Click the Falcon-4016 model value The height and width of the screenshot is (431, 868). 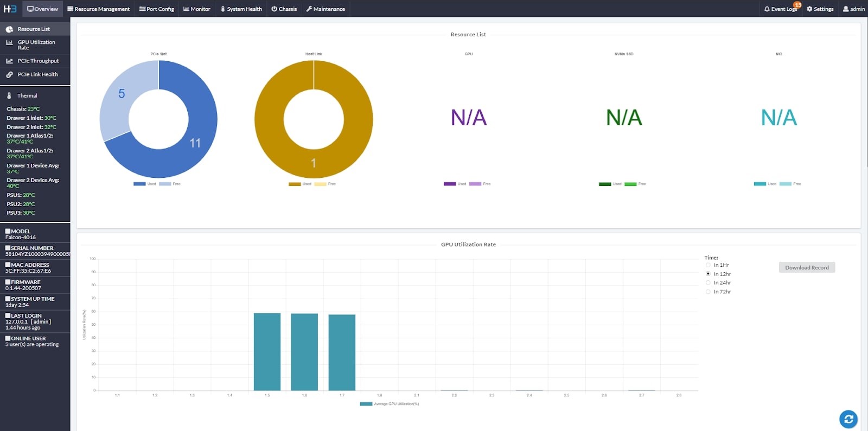21,237
